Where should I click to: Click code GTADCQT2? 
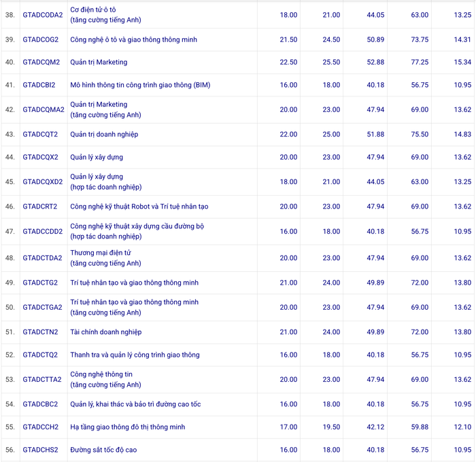pos(40,134)
